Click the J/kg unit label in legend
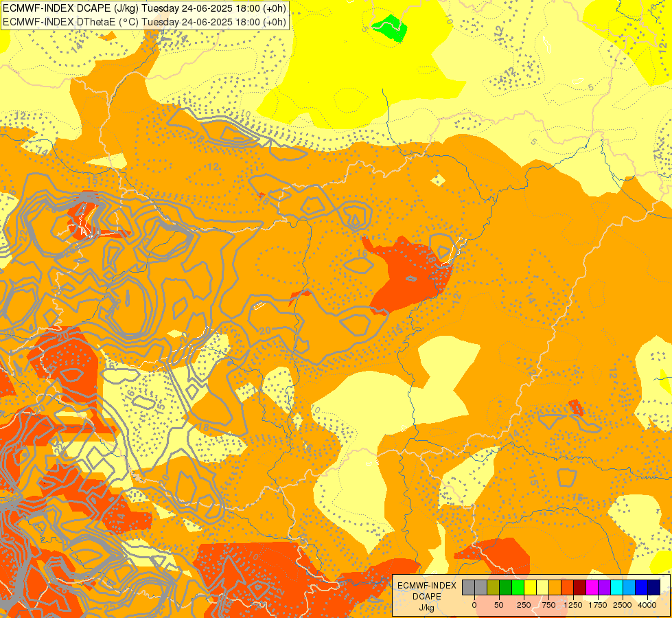Image resolution: width=672 pixels, height=618 pixels. 427,608
